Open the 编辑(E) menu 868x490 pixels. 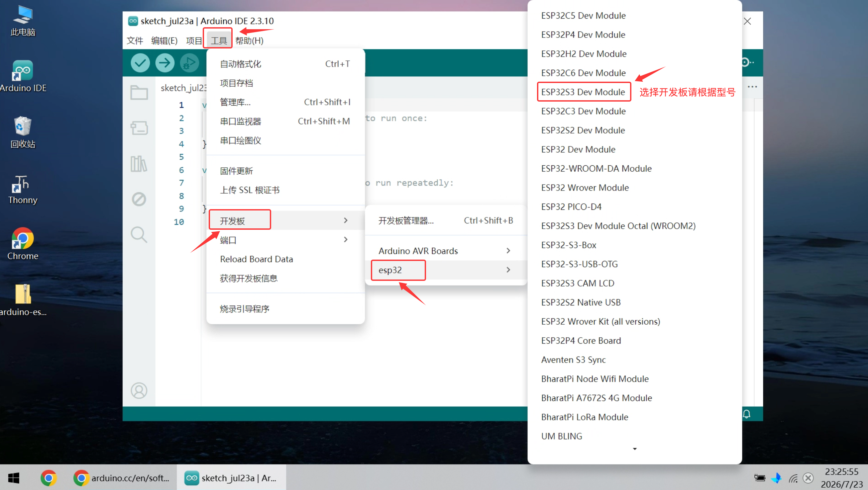point(164,41)
